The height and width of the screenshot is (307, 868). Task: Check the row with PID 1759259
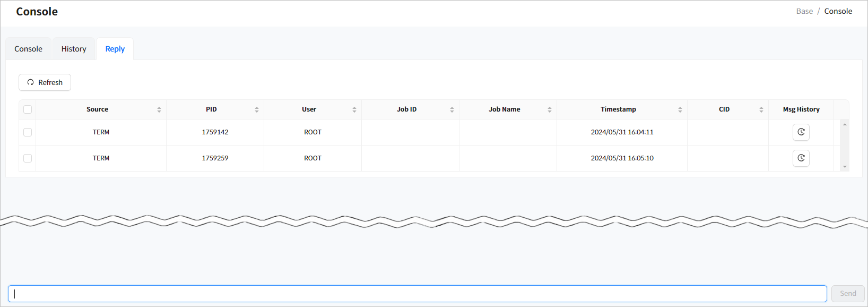[x=28, y=158]
